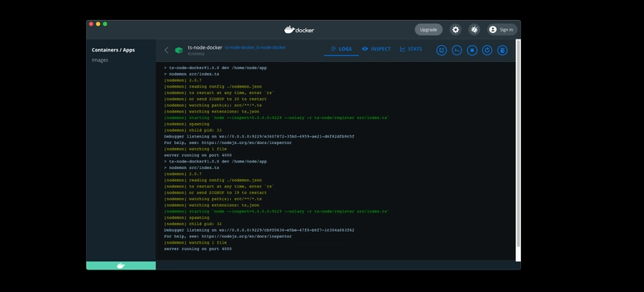Switch to the INSPECT tab

pos(376,49)
